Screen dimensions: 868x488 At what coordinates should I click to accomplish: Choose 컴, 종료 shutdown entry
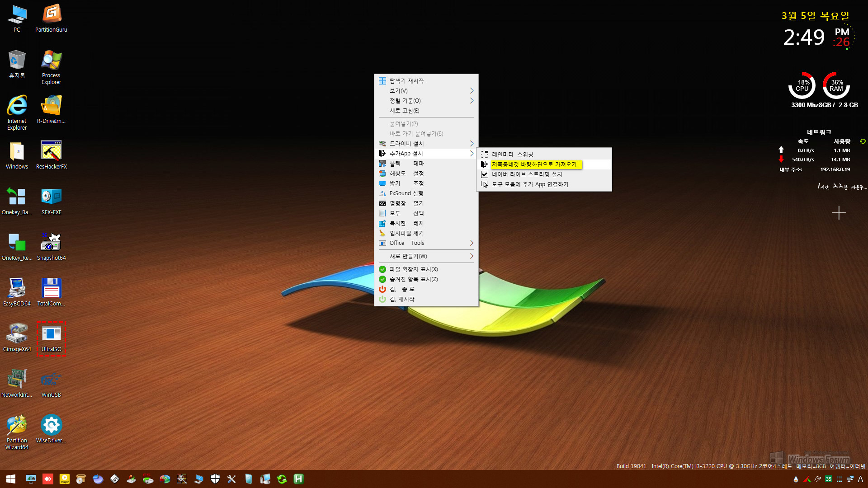tap(426, 289)
